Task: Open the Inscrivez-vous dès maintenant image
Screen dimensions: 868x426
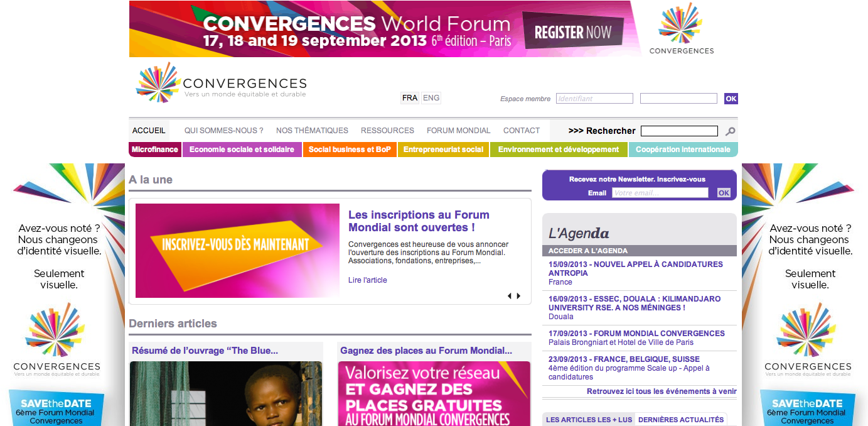Action: coord(237,250)
